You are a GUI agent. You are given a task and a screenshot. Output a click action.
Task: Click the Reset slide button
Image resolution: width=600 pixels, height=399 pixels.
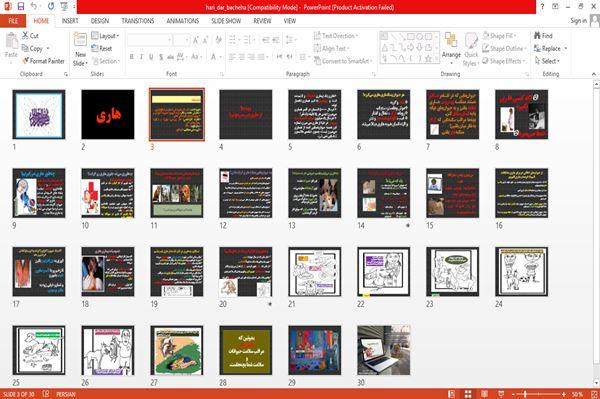[102, 48]
